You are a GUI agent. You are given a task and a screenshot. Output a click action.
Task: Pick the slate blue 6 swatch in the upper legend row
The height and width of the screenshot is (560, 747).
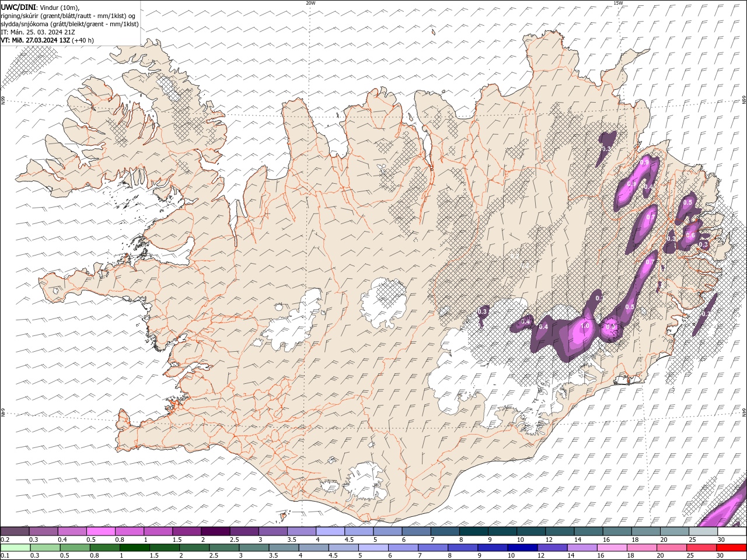coord(416,531)
